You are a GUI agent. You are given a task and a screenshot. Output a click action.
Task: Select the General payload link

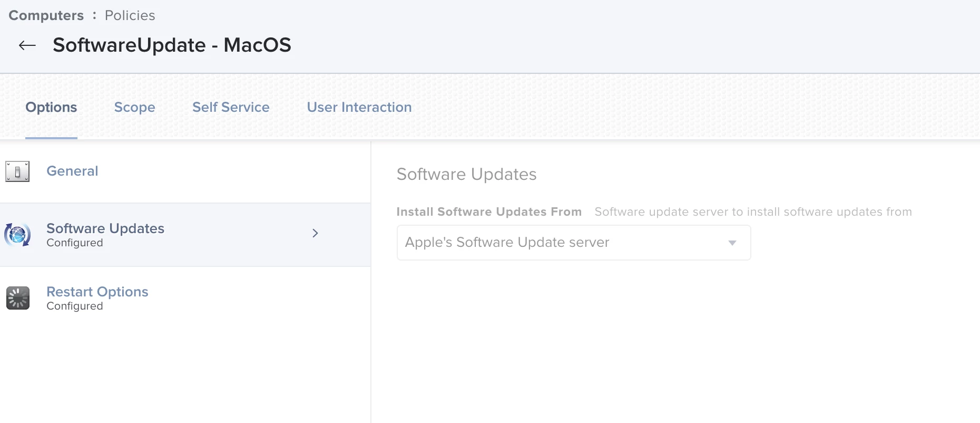pos(72,171)
